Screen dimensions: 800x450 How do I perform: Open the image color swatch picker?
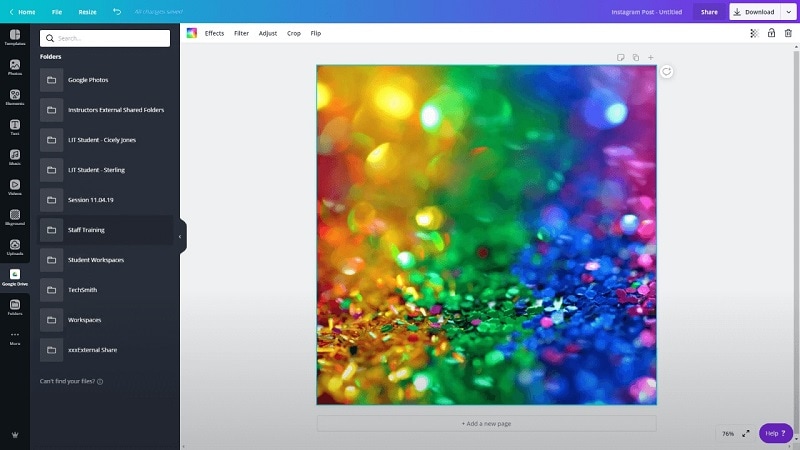click(192, 33)
